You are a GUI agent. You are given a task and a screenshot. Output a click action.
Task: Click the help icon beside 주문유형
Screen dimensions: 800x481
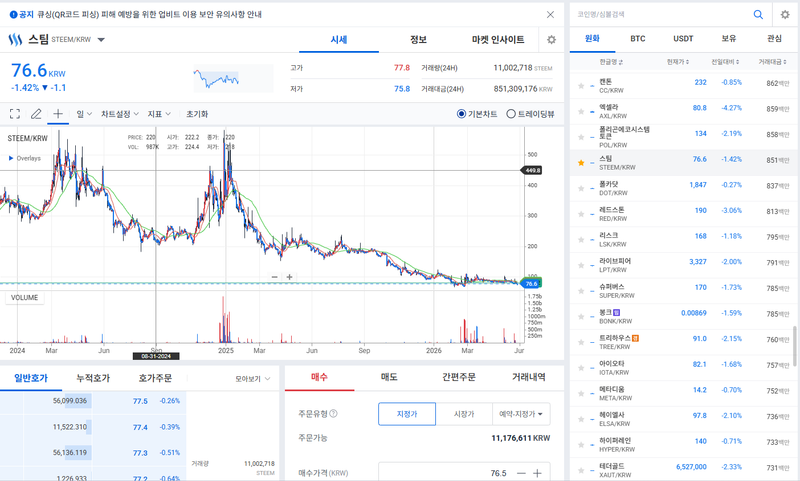pyautogui.click(x=333, y=414)
